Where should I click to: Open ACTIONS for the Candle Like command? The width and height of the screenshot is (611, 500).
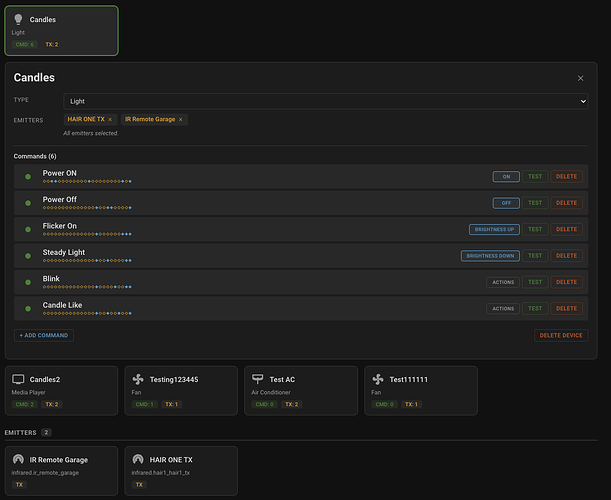pos(503,309)
